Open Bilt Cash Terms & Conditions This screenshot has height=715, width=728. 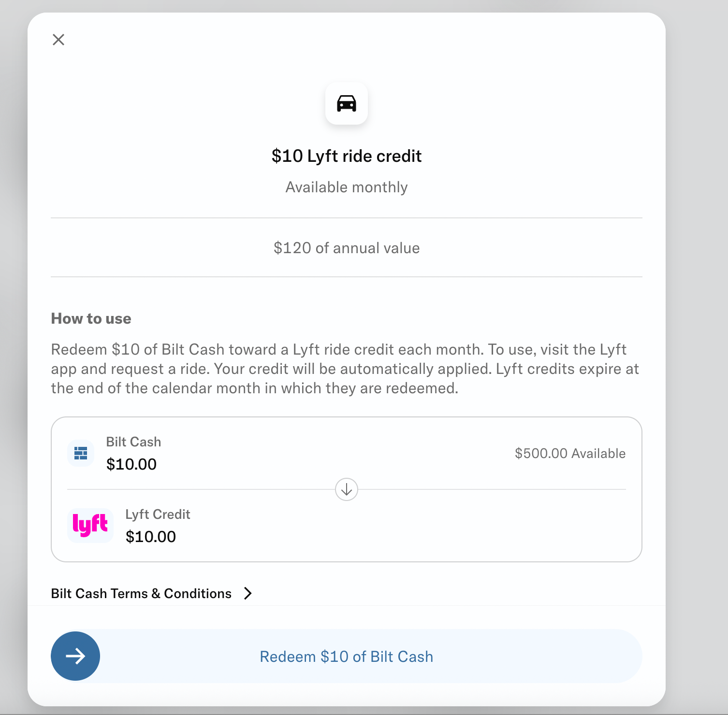(x=141, y=593)
